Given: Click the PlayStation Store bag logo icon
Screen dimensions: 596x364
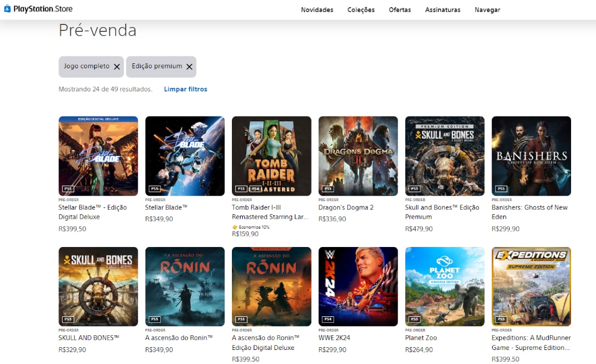Looking at the screenshot, I should point(7,9).
